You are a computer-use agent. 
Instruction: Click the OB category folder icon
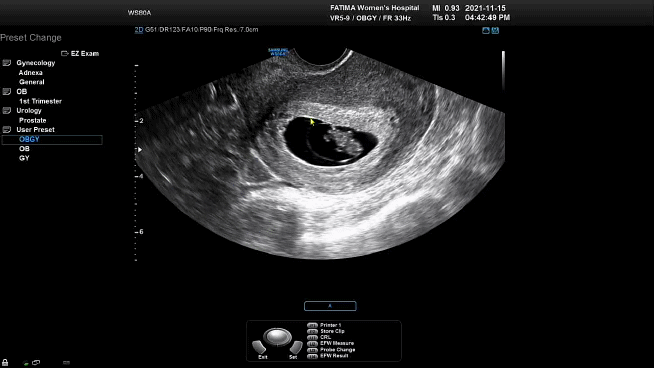pyautogui.click(x=7, y=92)
